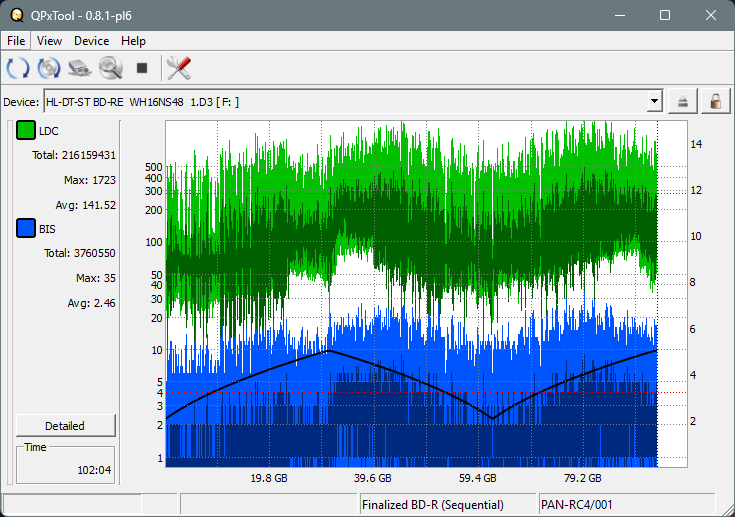Open the Device selection dropdown arrow
Viewport: 735px width, 517px height.
click(654, 101)
